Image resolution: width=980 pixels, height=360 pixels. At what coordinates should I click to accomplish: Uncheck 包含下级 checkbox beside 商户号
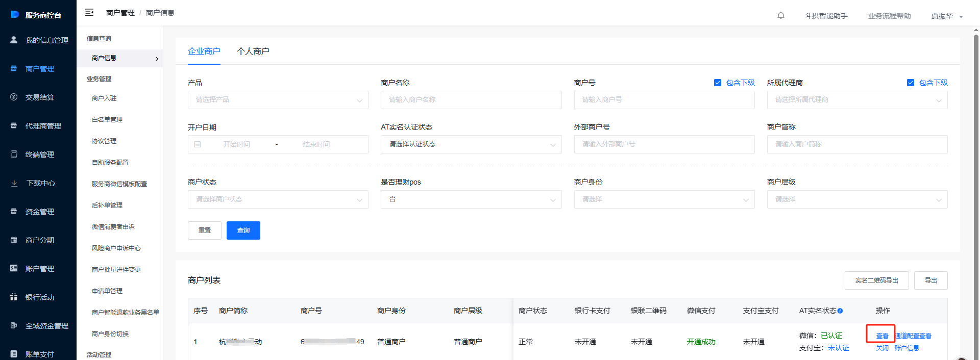coord(718,83)
